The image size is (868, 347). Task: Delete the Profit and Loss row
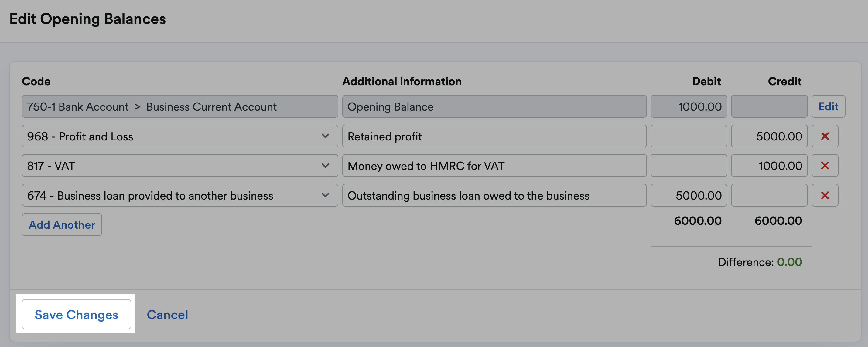(x=825, y=136)
